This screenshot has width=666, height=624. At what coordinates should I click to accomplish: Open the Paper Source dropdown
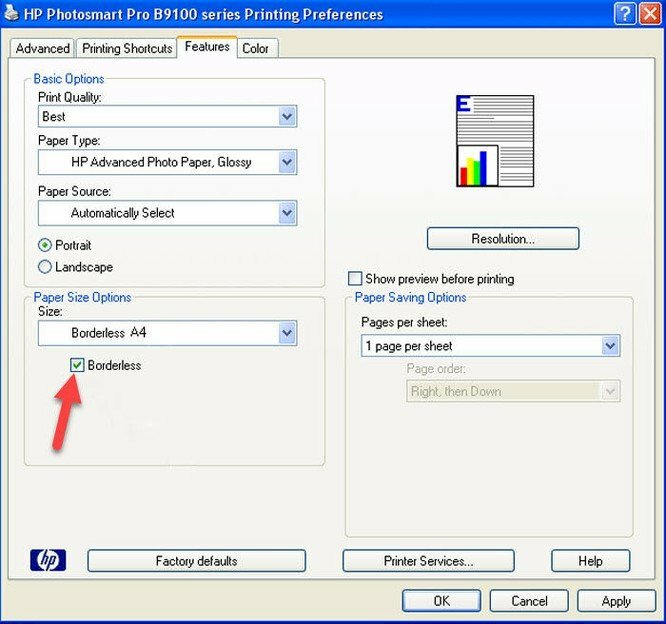[x=287, y=213]
